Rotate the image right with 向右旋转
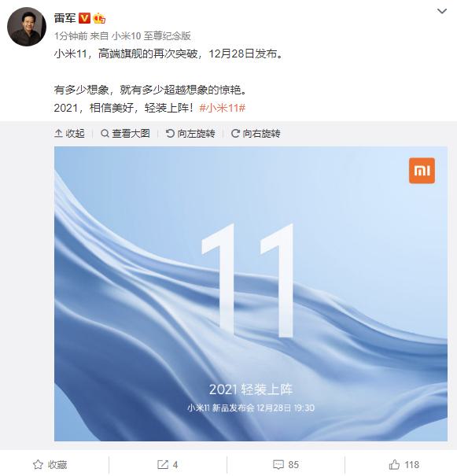Screen dimensions: 457x476 pyautogui.click(x=256, y=133)
